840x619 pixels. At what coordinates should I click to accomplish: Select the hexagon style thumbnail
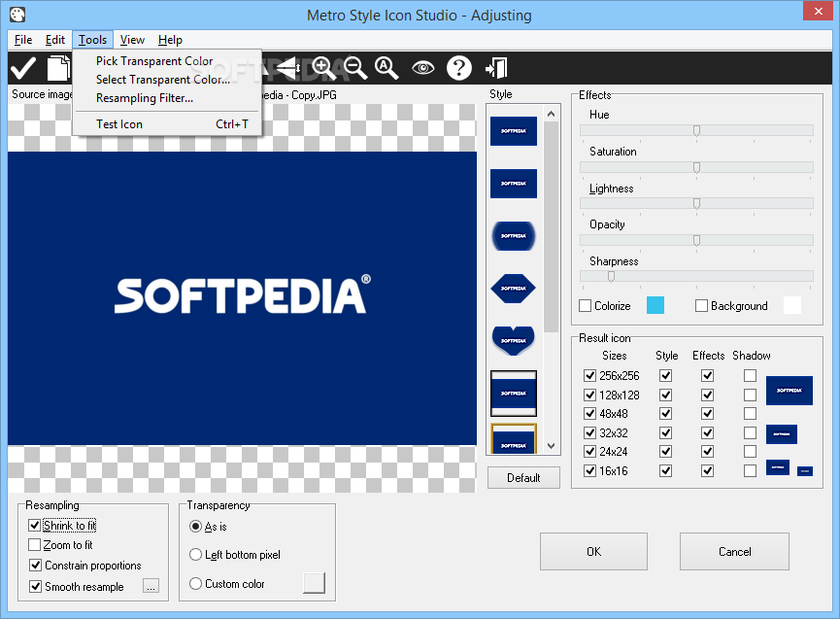[x=513, y=289]
